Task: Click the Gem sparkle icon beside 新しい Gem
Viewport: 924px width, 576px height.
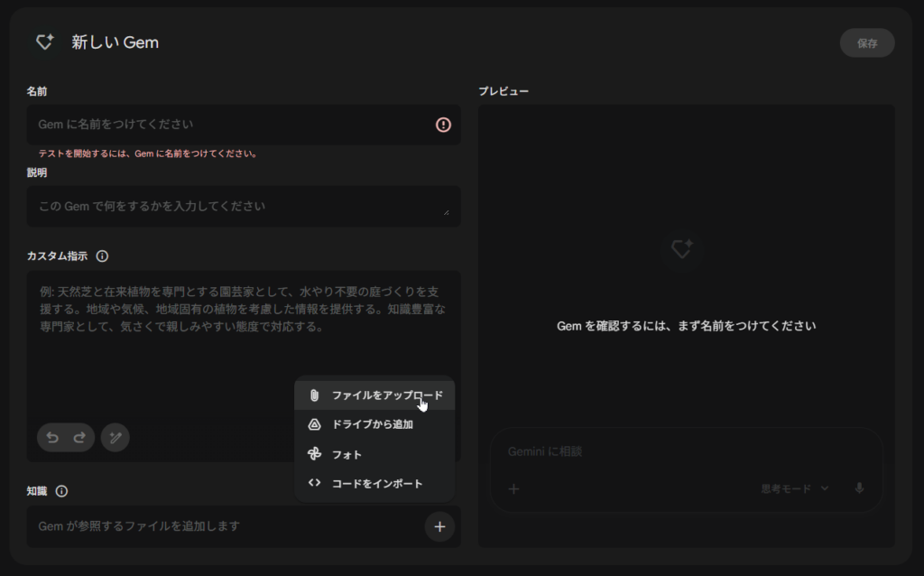Action: (44, 42)
